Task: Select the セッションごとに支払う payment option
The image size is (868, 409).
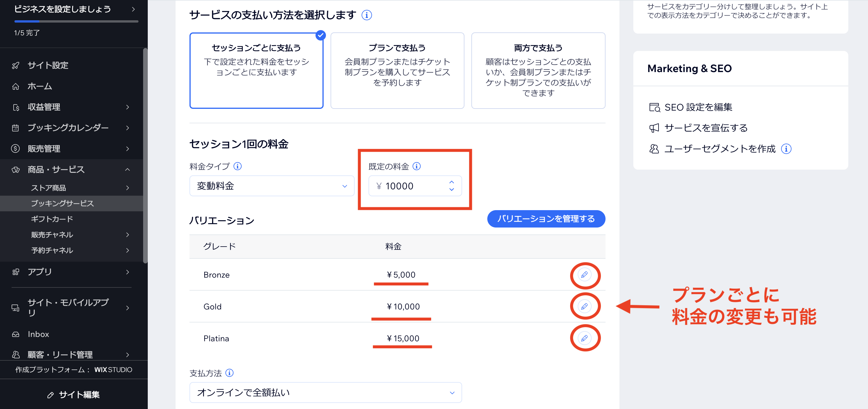Action: (256, 71)
